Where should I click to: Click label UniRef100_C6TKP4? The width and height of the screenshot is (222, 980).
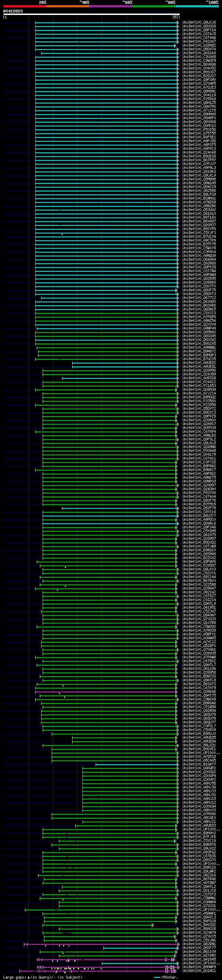click(199, 431)
